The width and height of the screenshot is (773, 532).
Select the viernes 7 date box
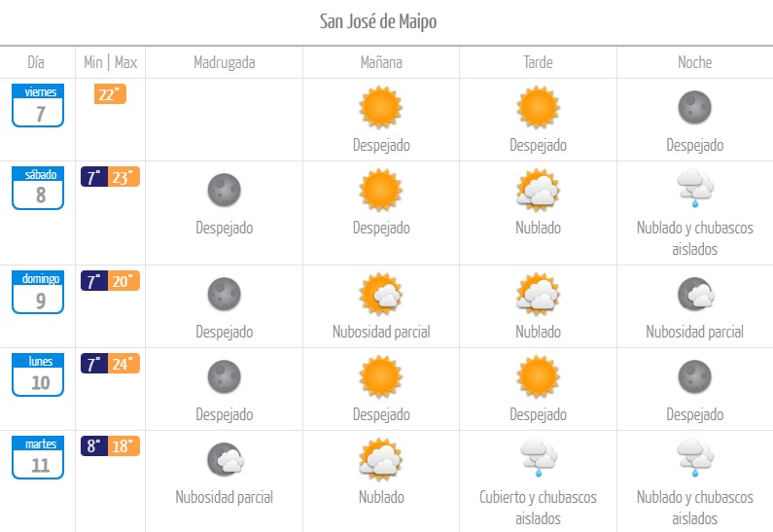[38, 105]
